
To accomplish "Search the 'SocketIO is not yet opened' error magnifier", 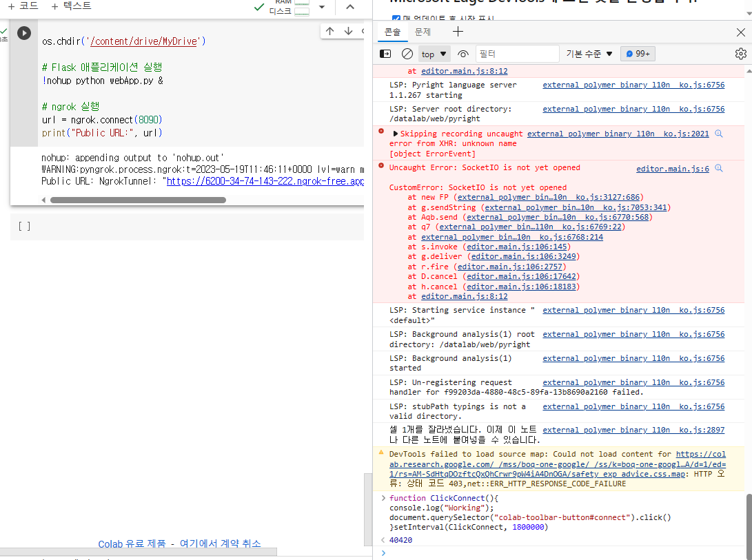I will (718, 168).
